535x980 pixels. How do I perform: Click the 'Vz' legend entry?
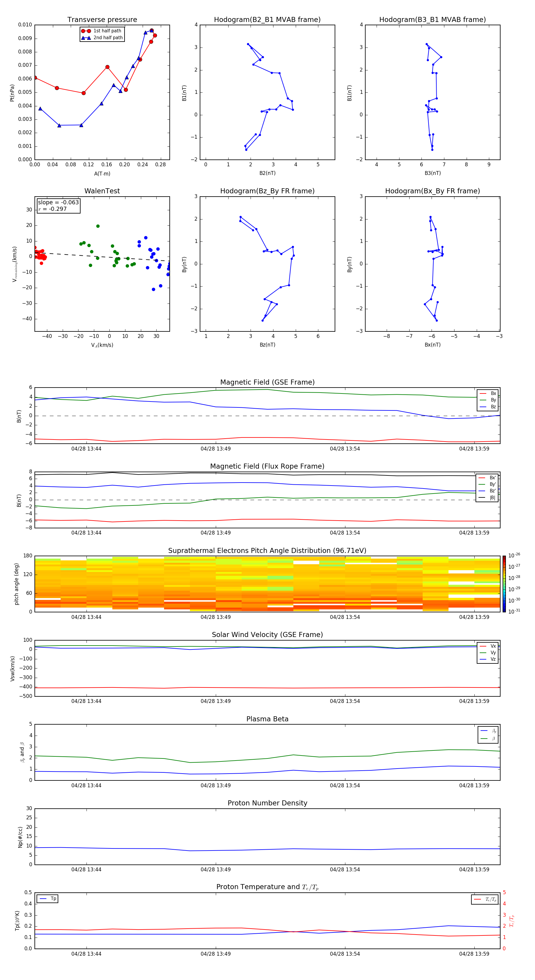point(488,659)
